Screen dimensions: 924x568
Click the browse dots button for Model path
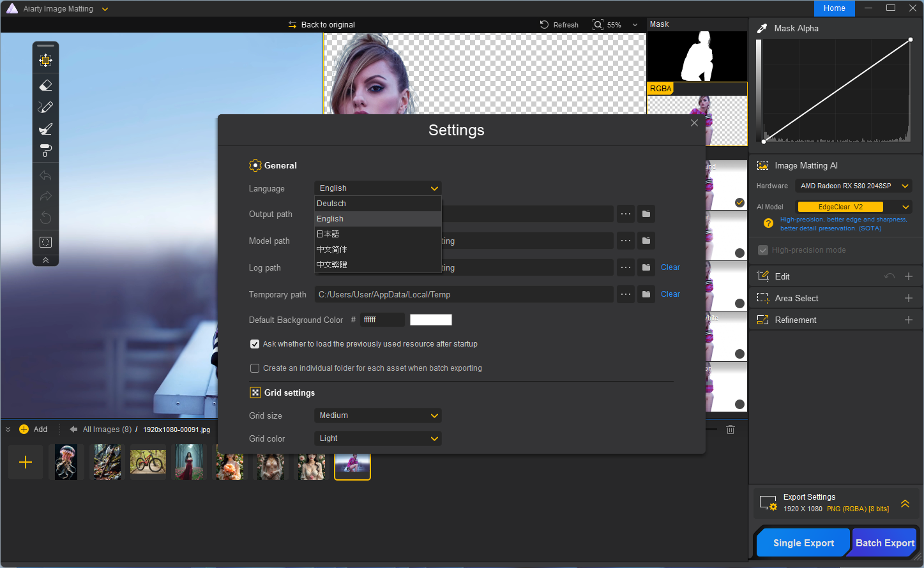pyautogui.click(x=626, y=241)
